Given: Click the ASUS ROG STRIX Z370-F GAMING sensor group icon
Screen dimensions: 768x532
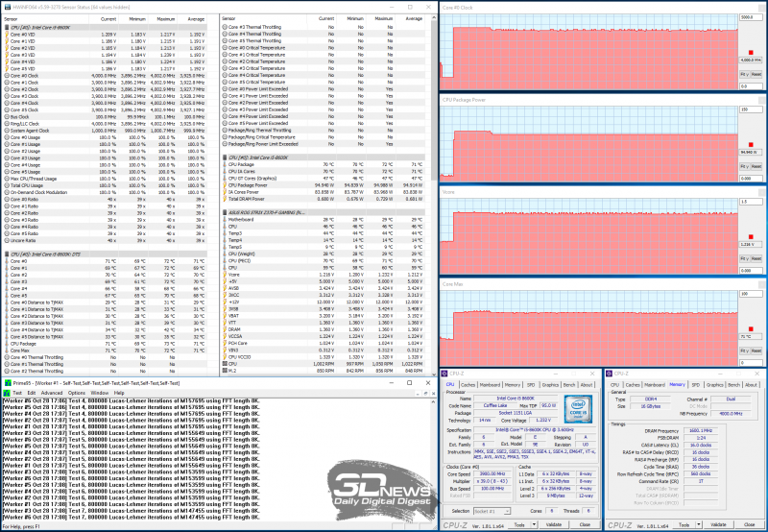Looking at the screenshot, I should point(225,210).
